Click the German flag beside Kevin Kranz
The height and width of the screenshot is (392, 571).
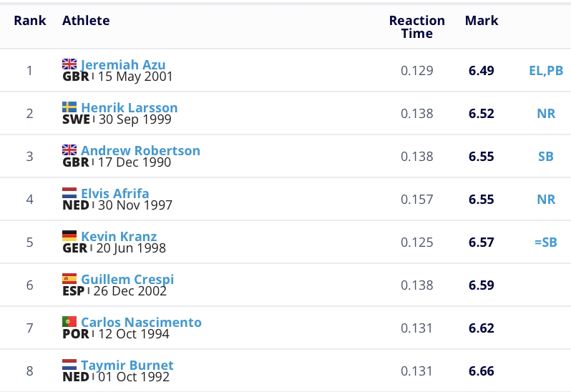point(69,236)
